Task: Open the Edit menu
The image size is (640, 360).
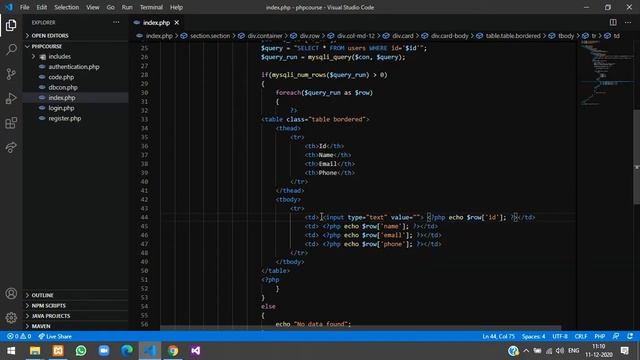Action: click(x=42, y=7)
